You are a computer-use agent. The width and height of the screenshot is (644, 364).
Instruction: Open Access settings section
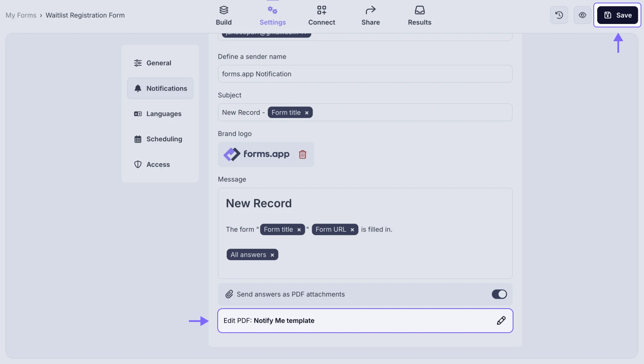(x=158, y=164)
